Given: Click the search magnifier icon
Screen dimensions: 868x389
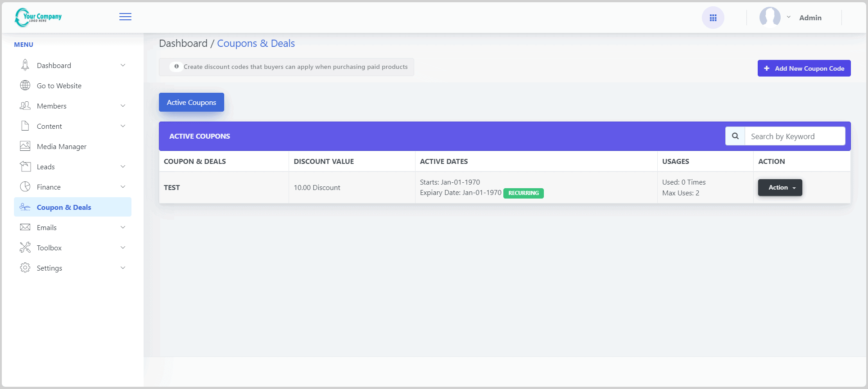Looking at the screenshot, I should coord(735,136).
